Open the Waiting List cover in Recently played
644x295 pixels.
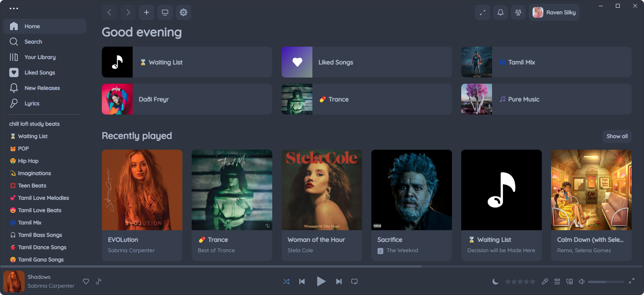[501, 190]
